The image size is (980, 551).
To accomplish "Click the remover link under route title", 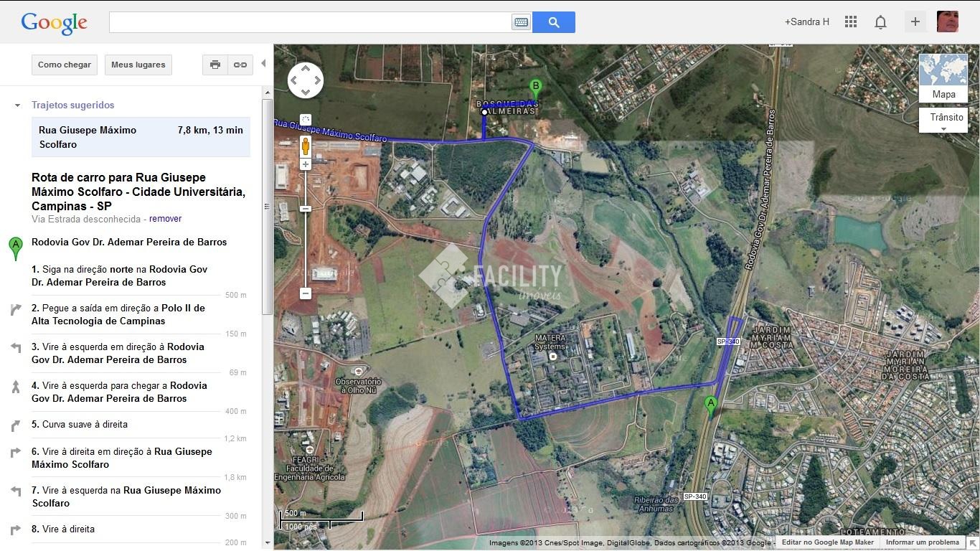I will coord(165,219).
